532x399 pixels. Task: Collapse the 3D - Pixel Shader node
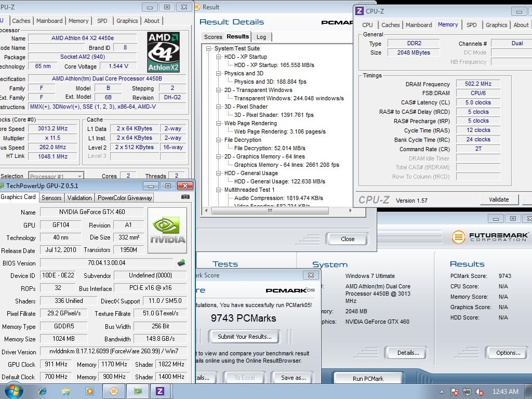[219, 107]
